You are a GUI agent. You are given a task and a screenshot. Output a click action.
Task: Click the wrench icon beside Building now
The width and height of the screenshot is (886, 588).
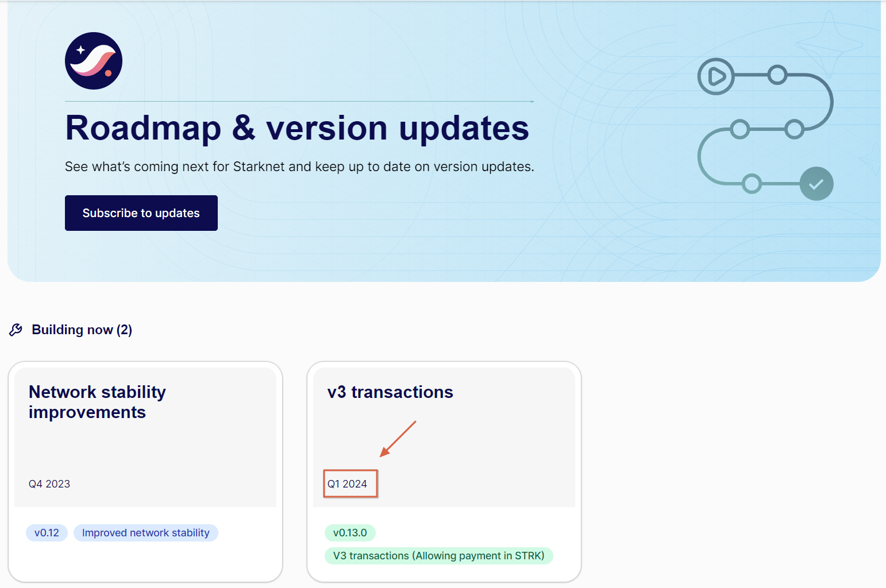(16, 330)
